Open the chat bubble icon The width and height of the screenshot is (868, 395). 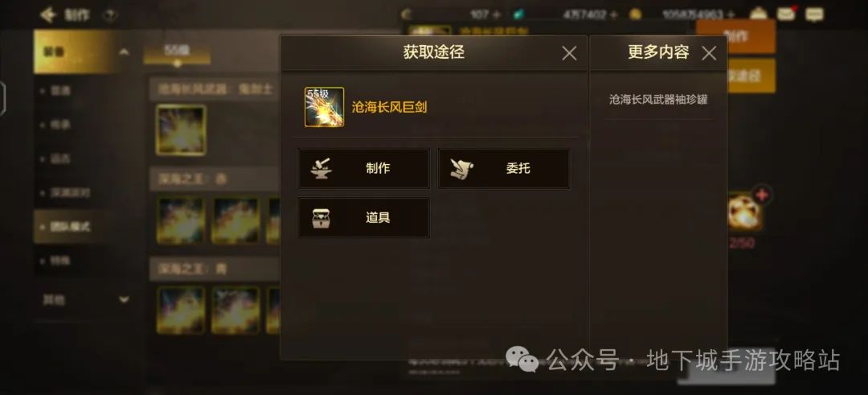(x=814, y=14)
